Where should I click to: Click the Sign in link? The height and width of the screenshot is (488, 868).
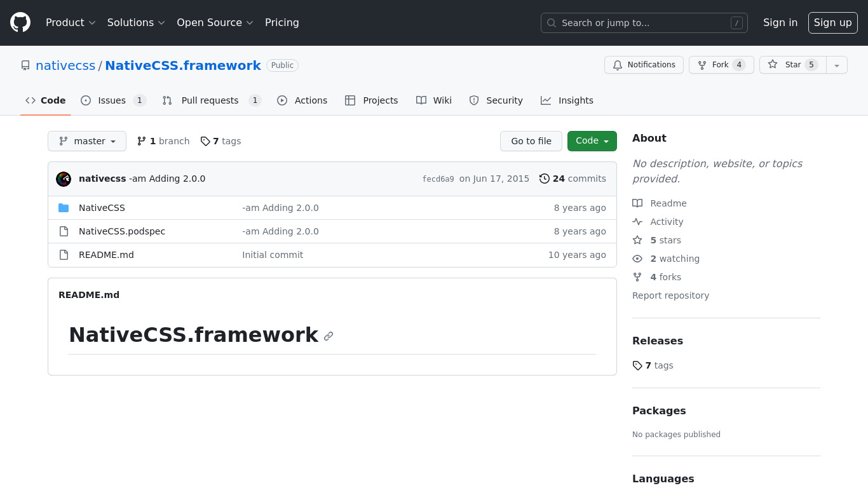click(780, 23)
